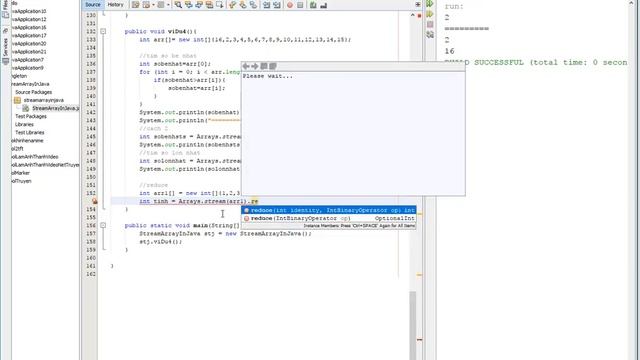Toggle Highlight Search in editor toolbar
640x360 pixels.
209,5
